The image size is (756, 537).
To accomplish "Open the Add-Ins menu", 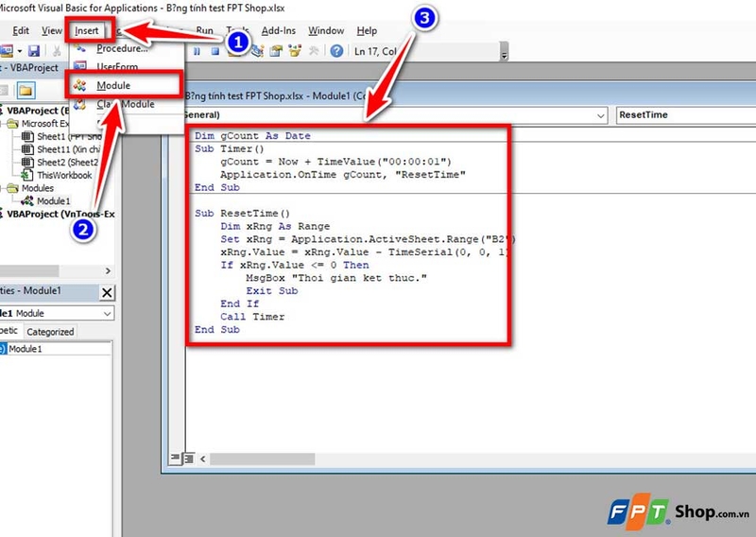I will [x=278, y=30].
